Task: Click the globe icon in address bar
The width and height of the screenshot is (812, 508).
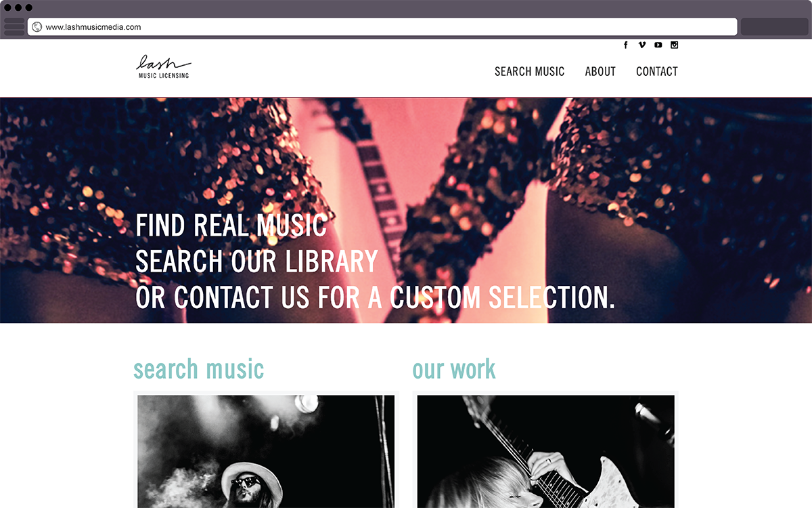Action: 37,27
